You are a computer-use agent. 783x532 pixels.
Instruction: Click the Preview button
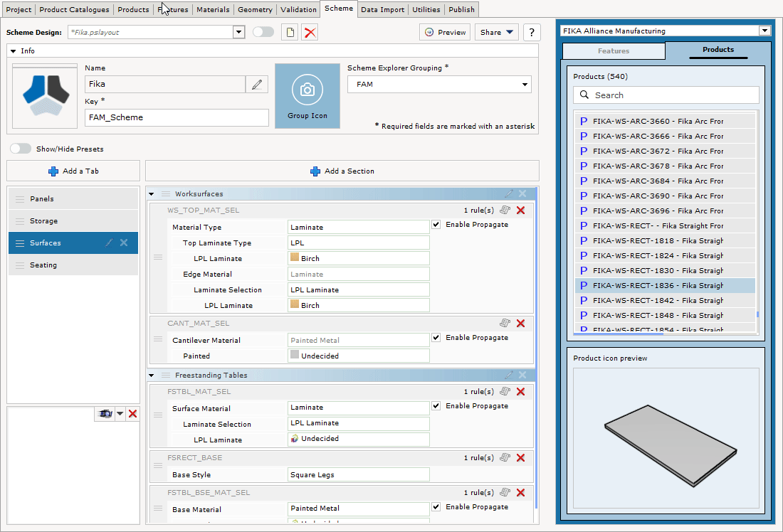click(445, 33)
